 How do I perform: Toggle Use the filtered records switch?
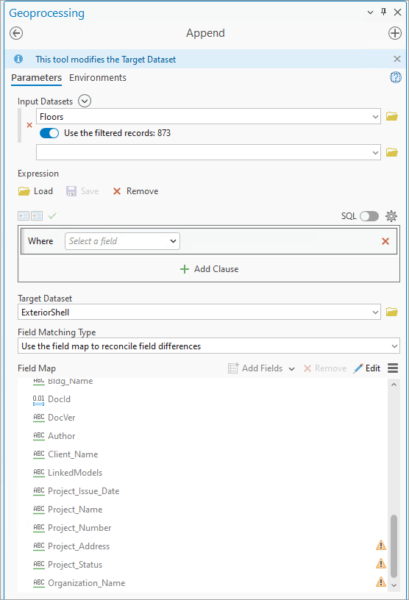pyautogui.click(x=49, y=133)
